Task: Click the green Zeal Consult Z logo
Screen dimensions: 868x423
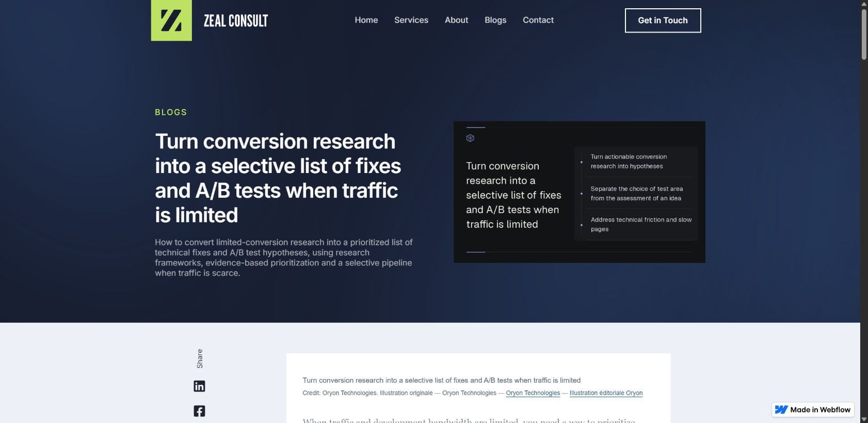Action: coord(171,20)
